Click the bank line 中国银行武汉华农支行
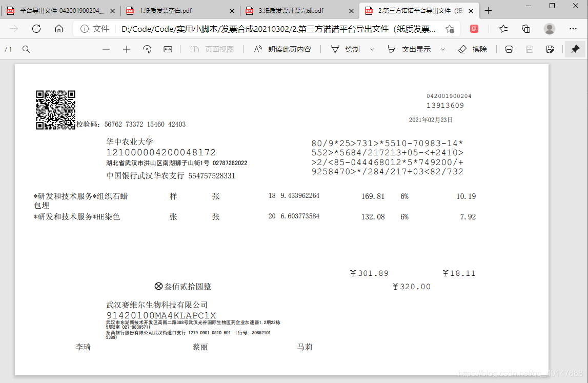 (x=145, y=175)
